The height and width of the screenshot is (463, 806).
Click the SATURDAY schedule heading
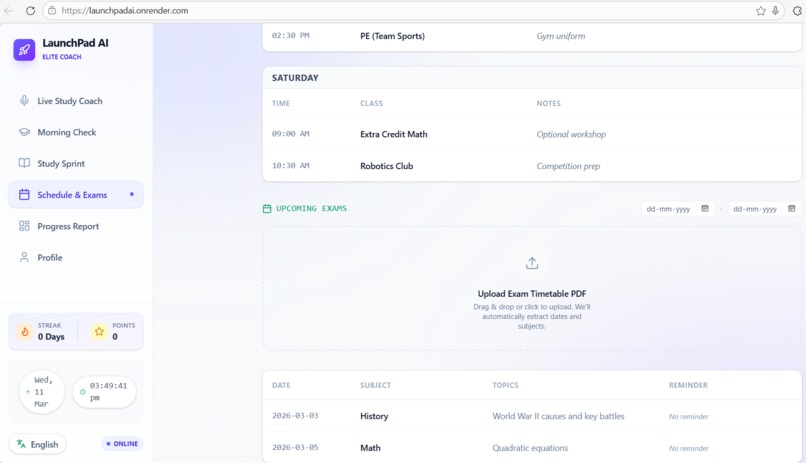(x=295, y=78)
